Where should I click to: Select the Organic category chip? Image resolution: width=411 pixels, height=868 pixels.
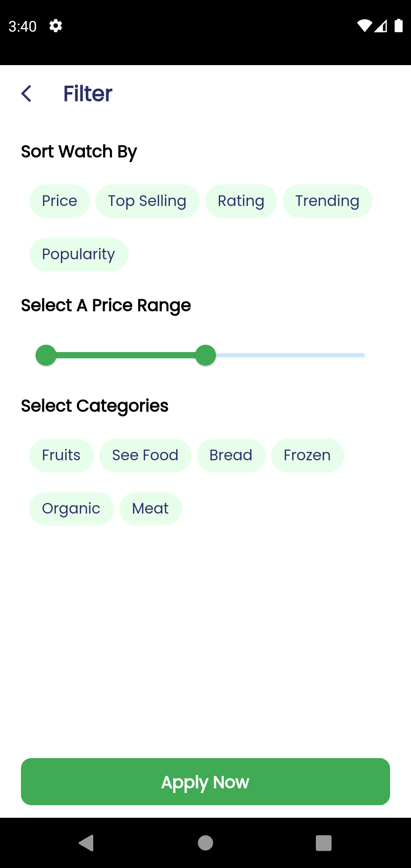(71, 509)
